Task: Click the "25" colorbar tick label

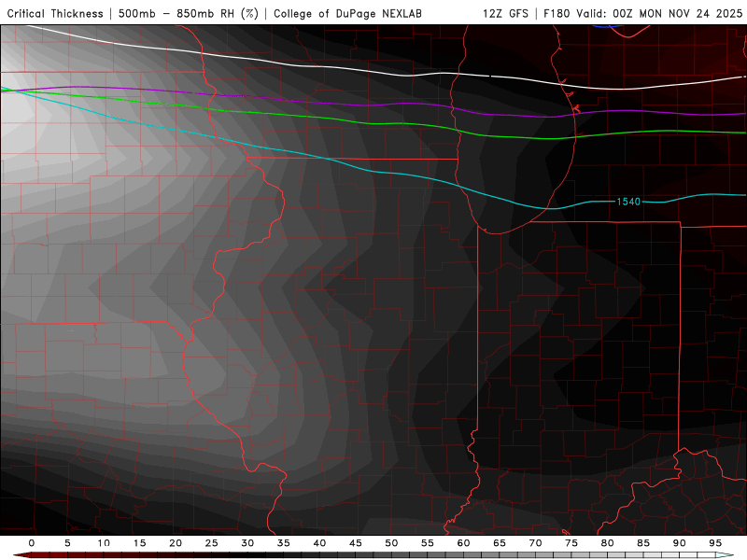Action: coord(212,543)
